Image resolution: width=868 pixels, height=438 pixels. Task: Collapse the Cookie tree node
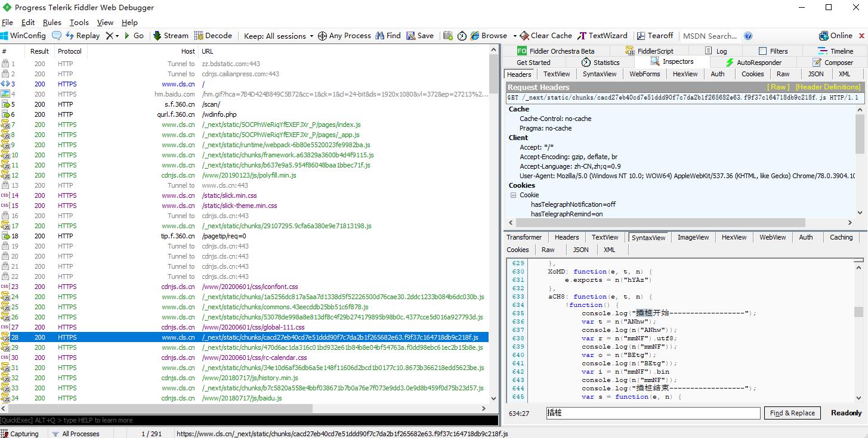pyautogui.click(x=513, y=195)
